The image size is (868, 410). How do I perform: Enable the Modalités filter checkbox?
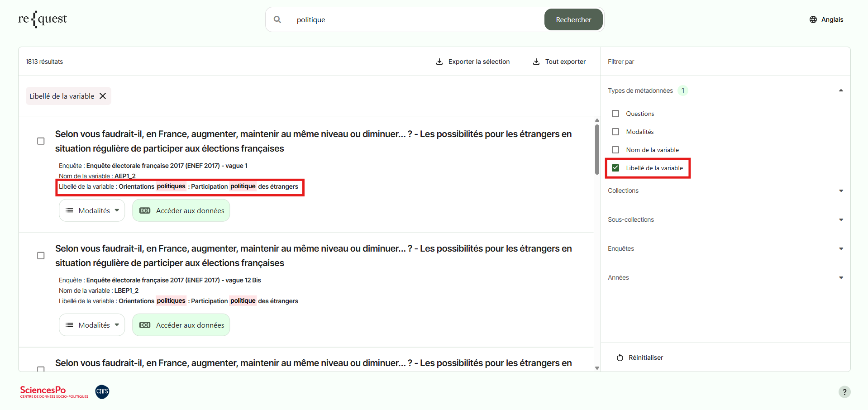coord(615,132)
